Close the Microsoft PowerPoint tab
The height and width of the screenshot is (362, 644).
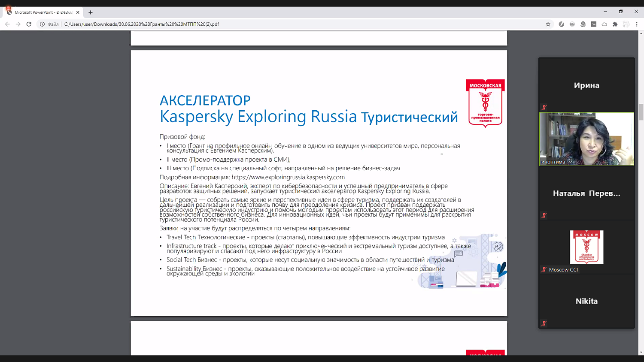coord(78,12)
